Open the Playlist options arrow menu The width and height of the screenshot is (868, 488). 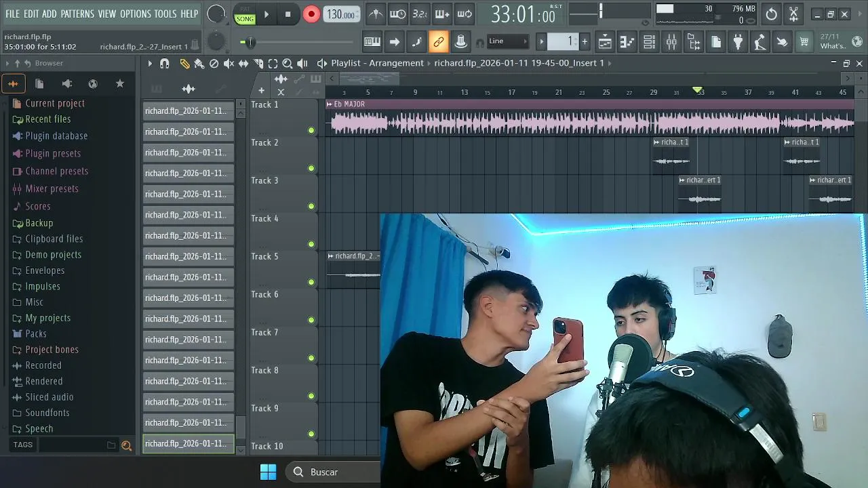pyautogui.click(x=150, y=63)
